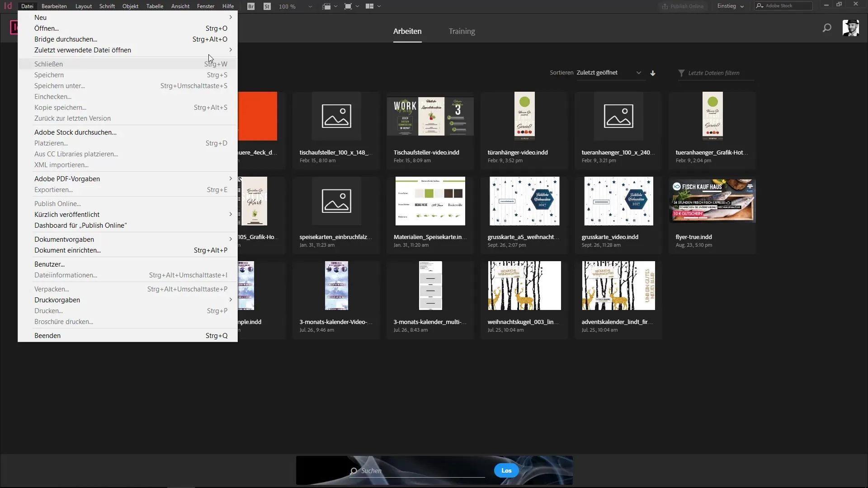Click the Adobe Stock search field
The image size is (868, 488).
click(x=783, y=6)
